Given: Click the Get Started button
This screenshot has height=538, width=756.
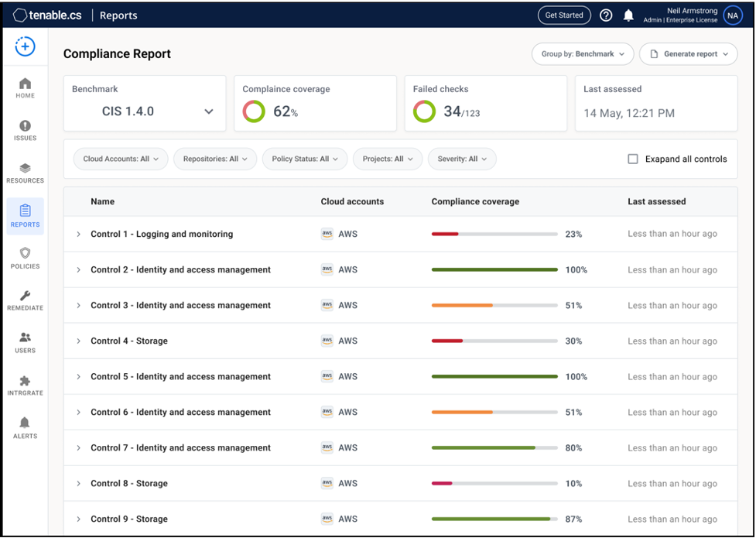Looking at the screenshot, I should tap(564, 15).
